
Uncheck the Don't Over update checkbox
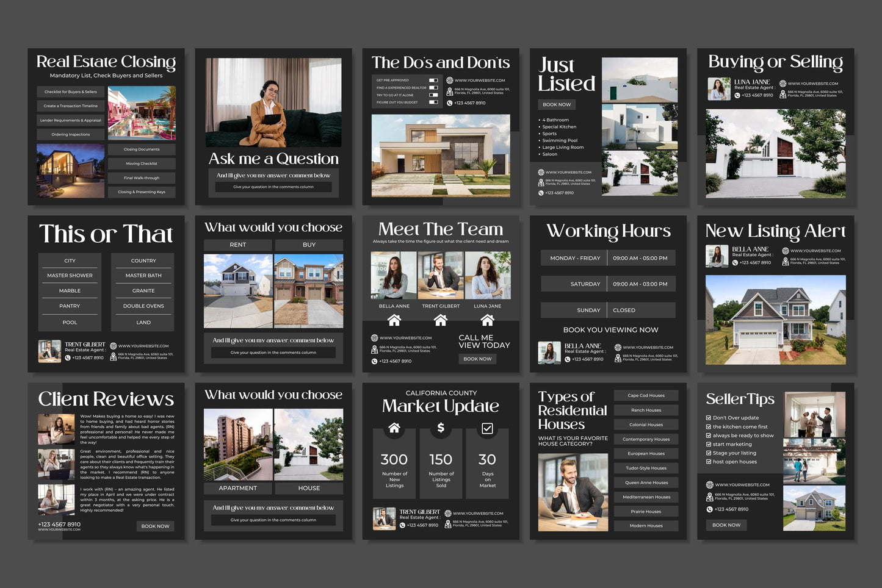coord(709,418)
